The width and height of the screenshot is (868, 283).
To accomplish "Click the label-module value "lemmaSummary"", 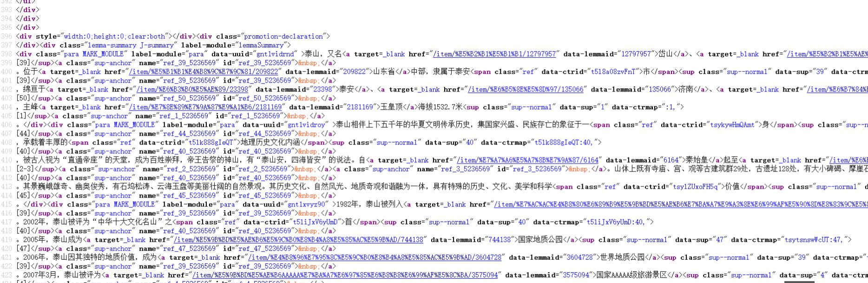I will coord(261,45).
